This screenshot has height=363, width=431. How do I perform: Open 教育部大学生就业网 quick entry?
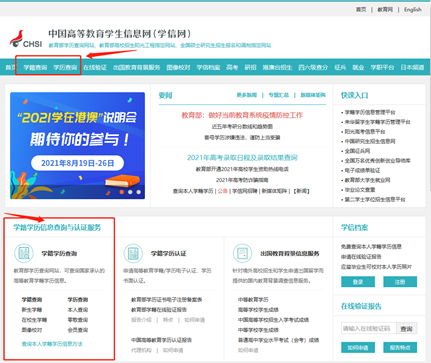pos(367,180)
